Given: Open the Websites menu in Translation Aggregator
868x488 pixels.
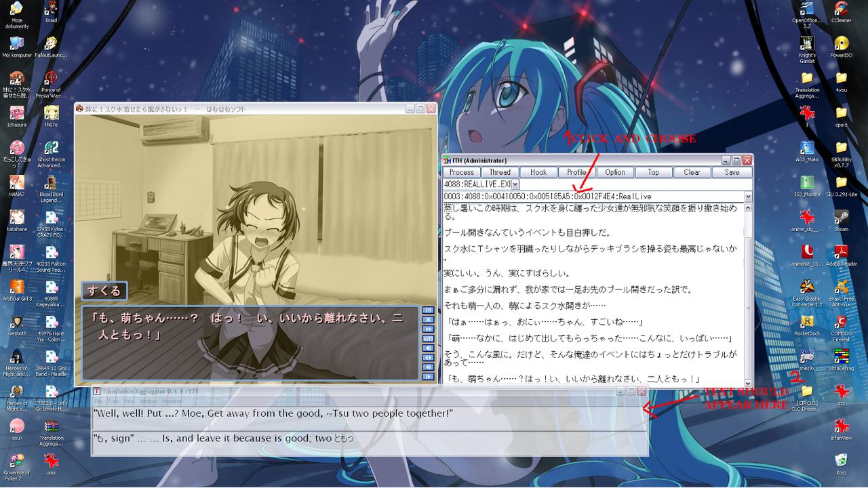Looking at the screenshot, I should point(172,401).
